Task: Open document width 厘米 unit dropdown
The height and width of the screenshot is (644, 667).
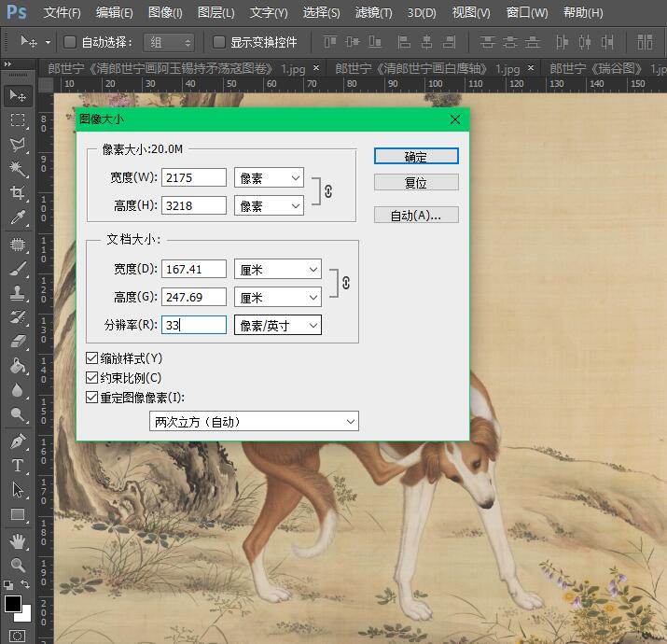Action: (278, 270)
